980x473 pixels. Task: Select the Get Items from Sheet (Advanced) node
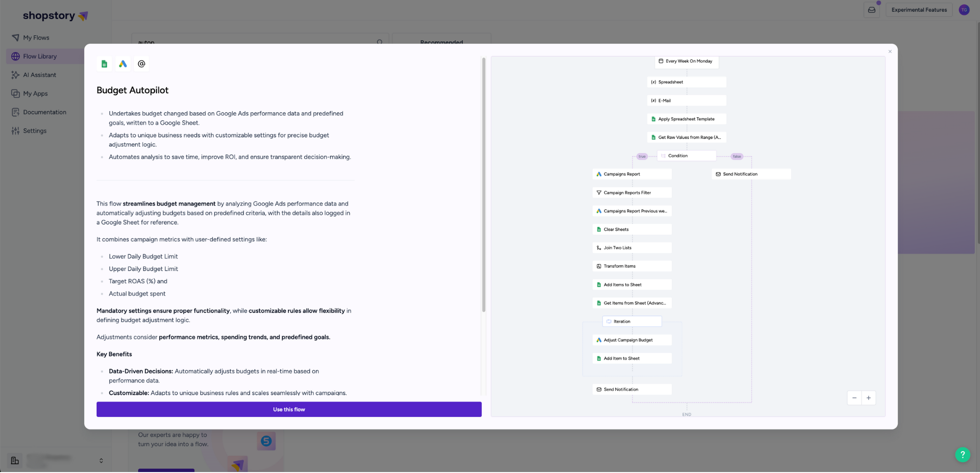click(x=632, y=303)
